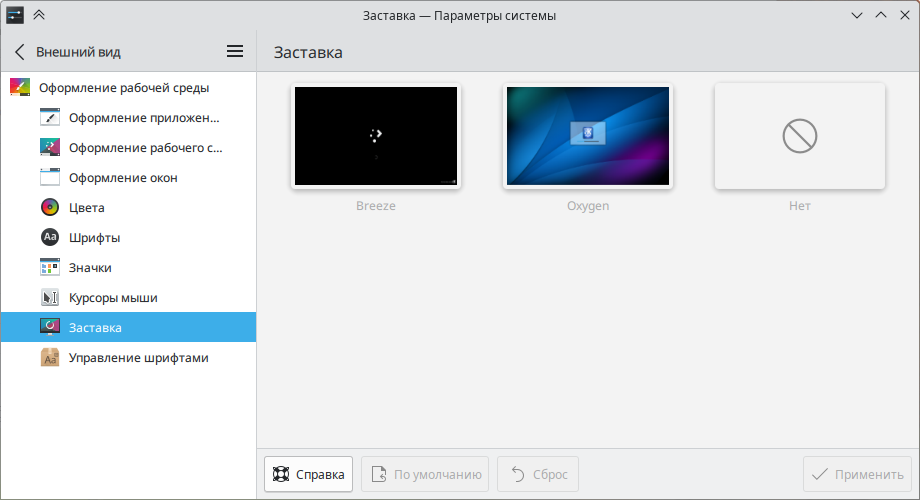Screen dimensions: 920x500
Task: Open help with the Справка button
Action: point(308,474)
